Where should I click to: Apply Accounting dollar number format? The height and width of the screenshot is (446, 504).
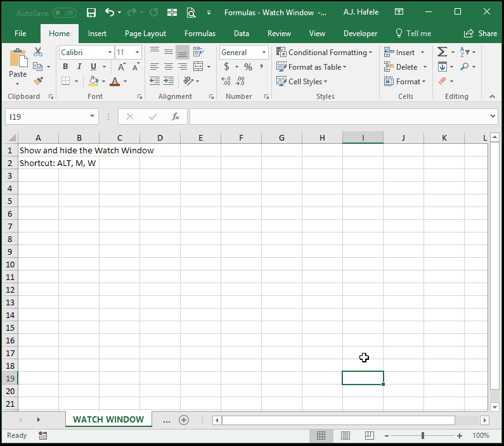[226, 67]
